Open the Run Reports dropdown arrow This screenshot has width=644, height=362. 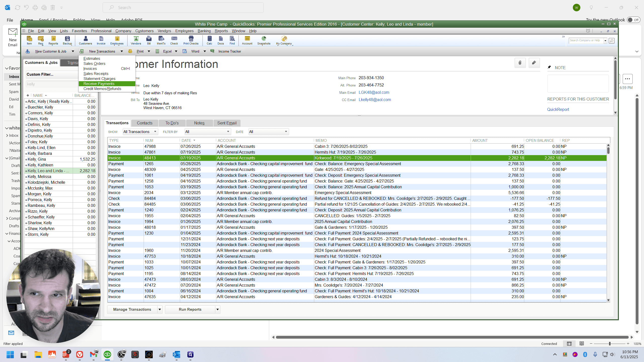[218, 309]
